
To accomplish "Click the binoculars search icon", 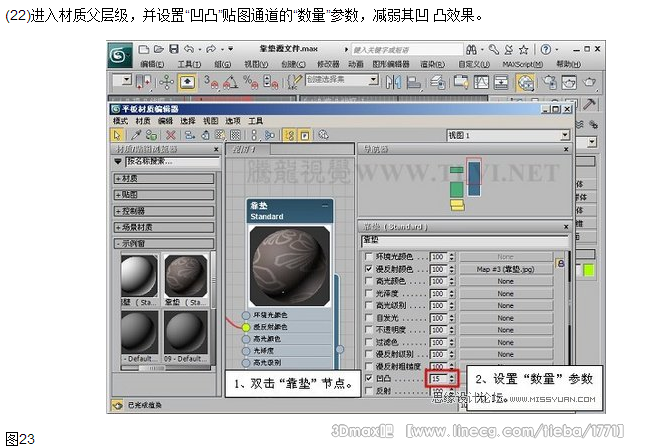I will (471, 50).
